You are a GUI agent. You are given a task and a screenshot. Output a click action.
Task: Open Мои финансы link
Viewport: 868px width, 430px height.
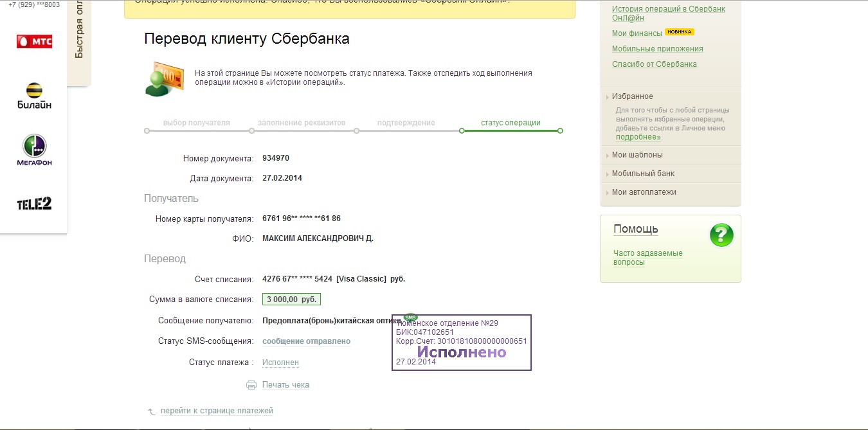(637, 33)
